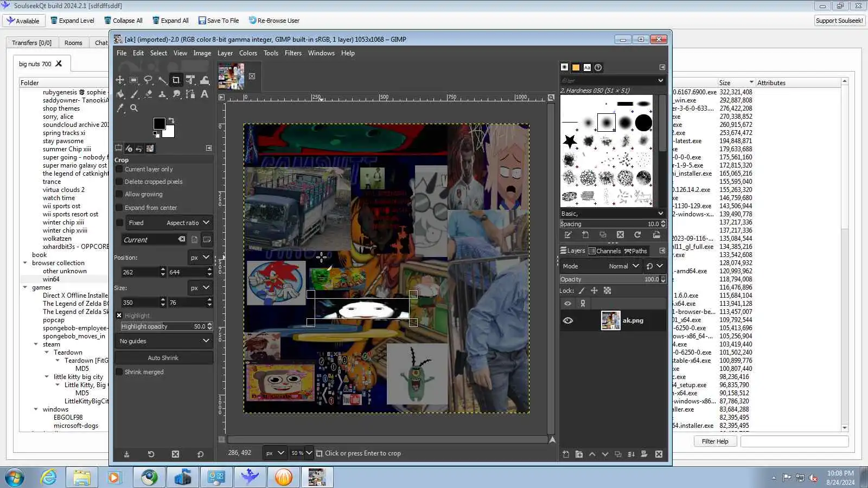Switch to the Channels tab
This screenshot has width=868, height=488.
(605, 251)
